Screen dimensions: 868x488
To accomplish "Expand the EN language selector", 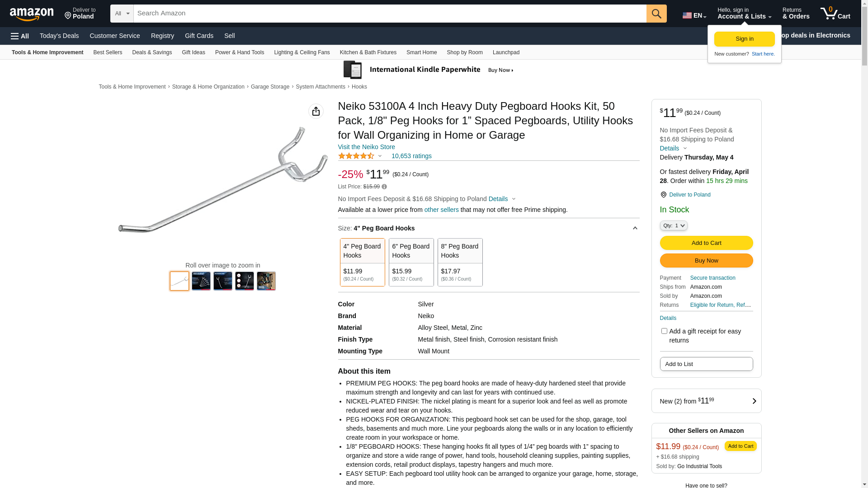I will (x=694, y=15).
